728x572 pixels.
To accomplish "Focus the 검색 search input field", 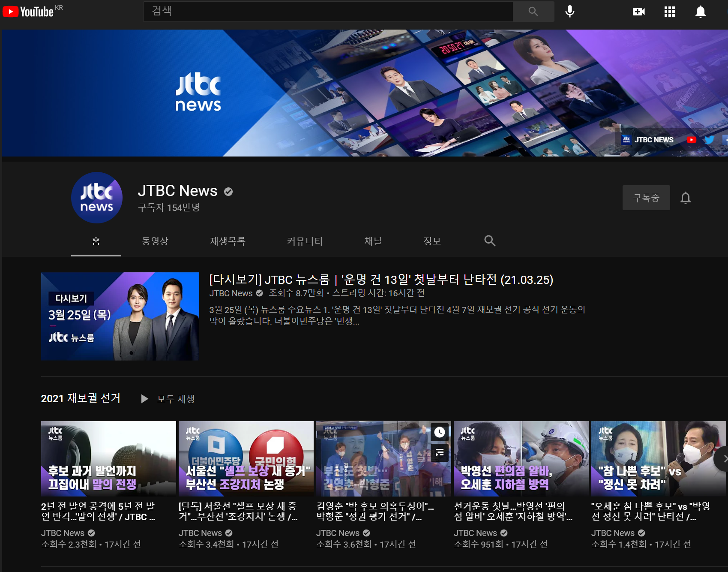I will [328, 11].
